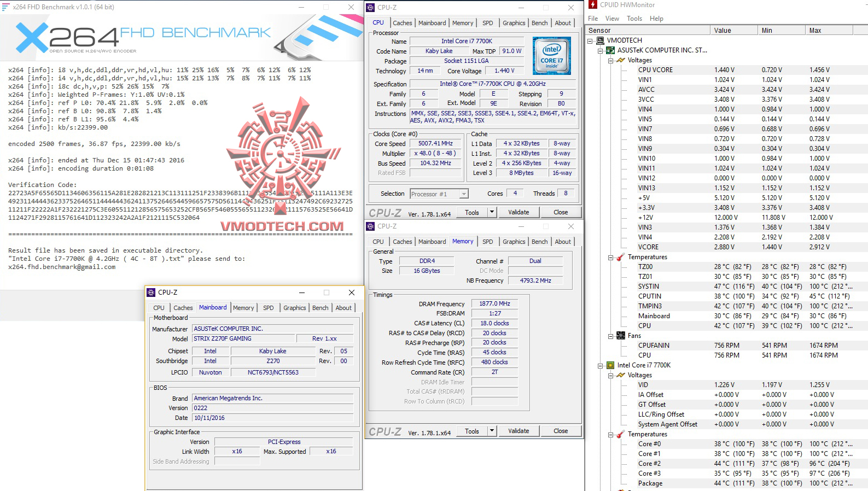This screenshot has width=868, height=491.
Task: Click the Intel Core i7 logo in CPU-Z
Action: [551, 56]
